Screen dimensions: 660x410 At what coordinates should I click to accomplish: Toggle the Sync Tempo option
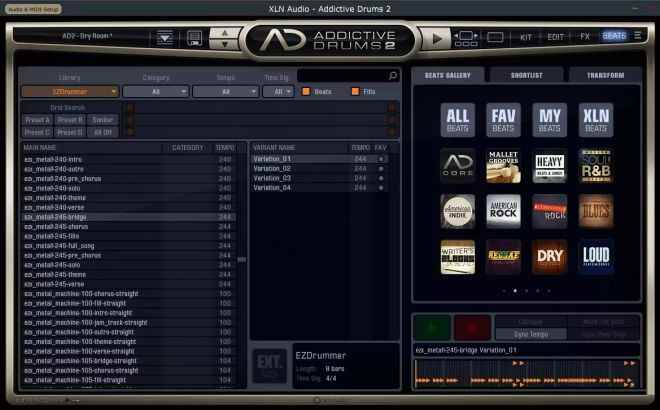point(531,334)
